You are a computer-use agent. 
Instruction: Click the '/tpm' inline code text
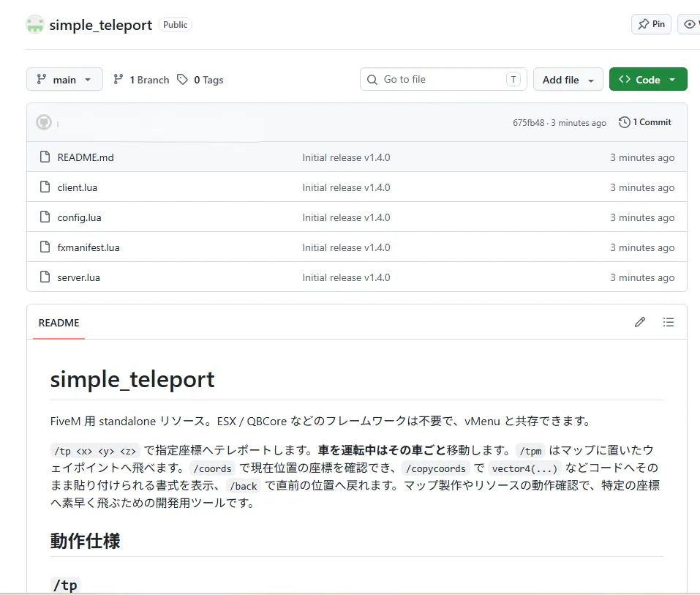coord(530,451)
